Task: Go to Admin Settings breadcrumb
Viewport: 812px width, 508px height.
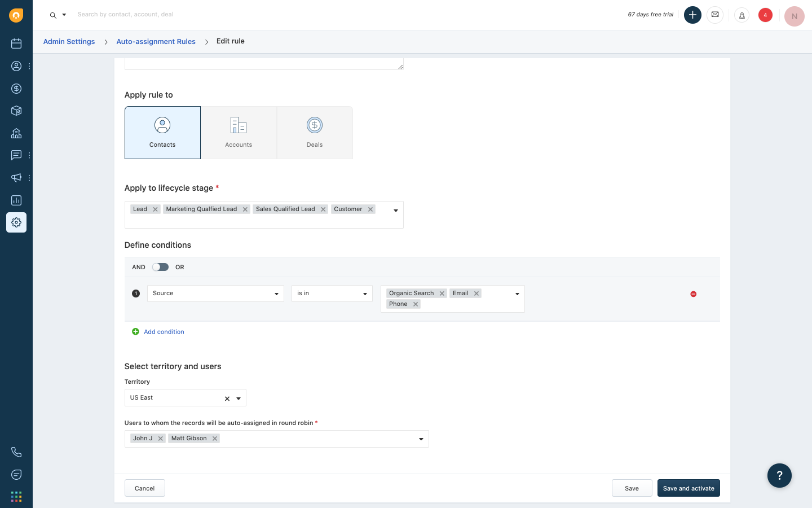Action: 69,42
